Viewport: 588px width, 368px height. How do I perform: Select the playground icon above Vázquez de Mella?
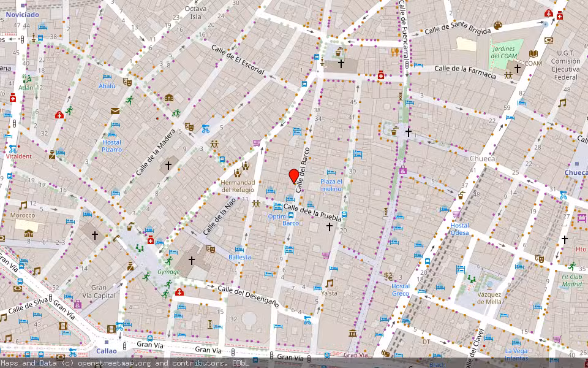[x=472, y=278]
